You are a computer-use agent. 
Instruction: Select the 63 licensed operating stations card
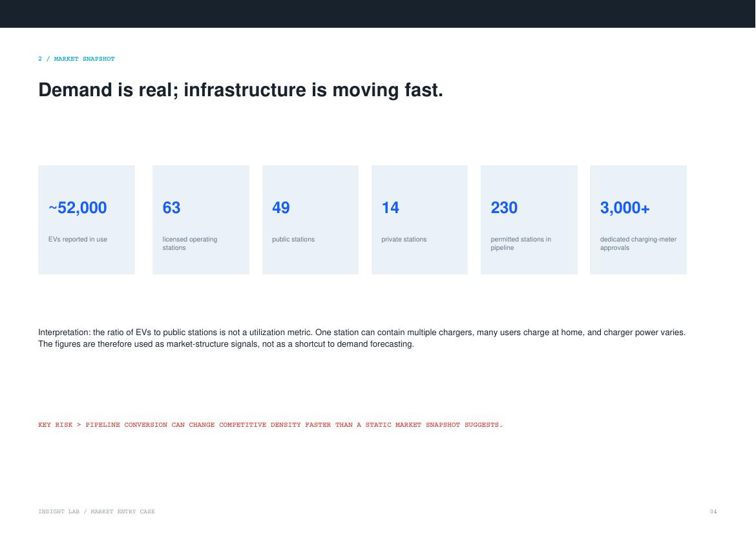coord(200,220)
